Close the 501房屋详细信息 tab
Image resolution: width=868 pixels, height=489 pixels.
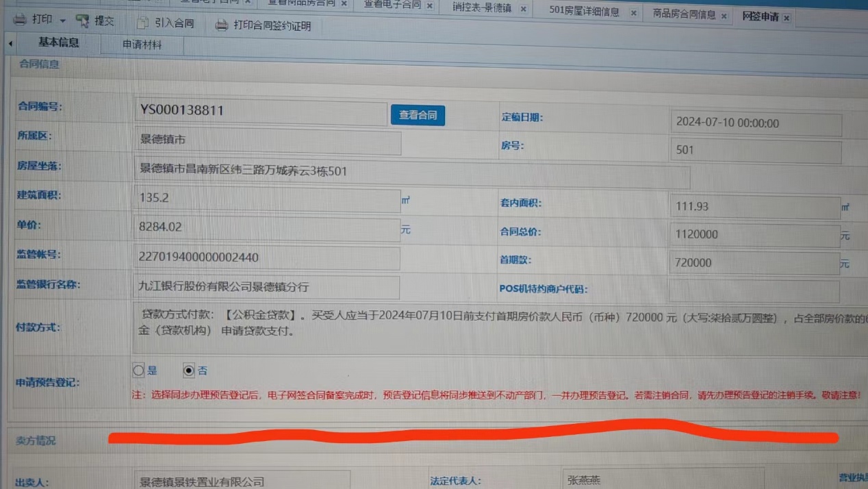(x=633, y=13)
